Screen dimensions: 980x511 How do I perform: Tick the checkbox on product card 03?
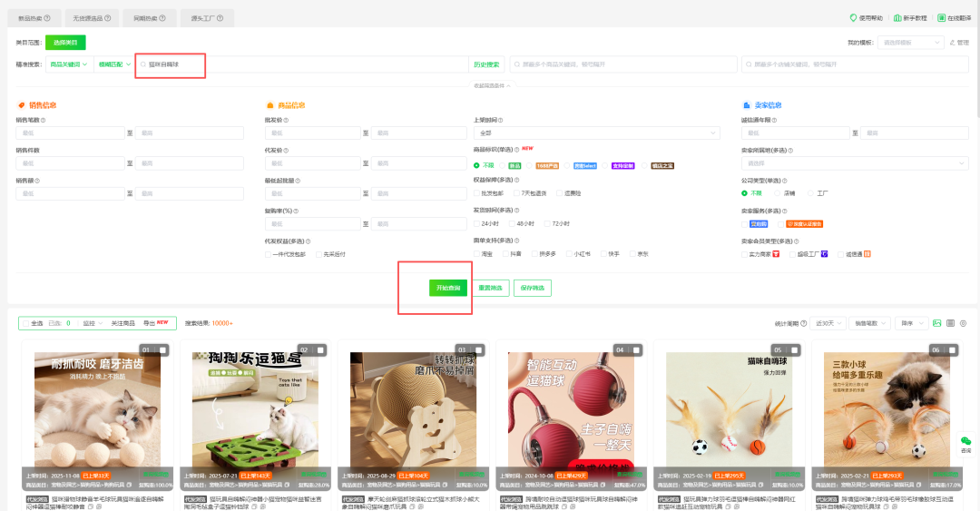click(x=479, y=350)
